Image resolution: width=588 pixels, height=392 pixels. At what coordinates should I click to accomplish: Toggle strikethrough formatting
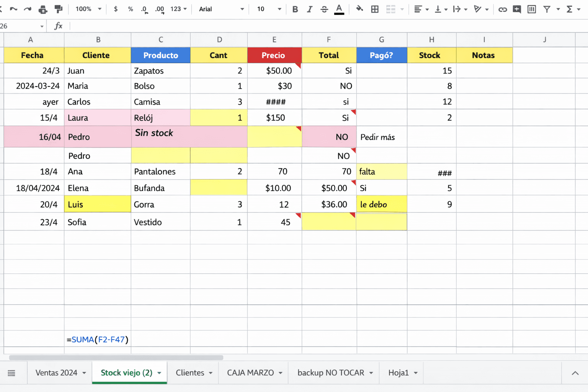tap(324, 9)
